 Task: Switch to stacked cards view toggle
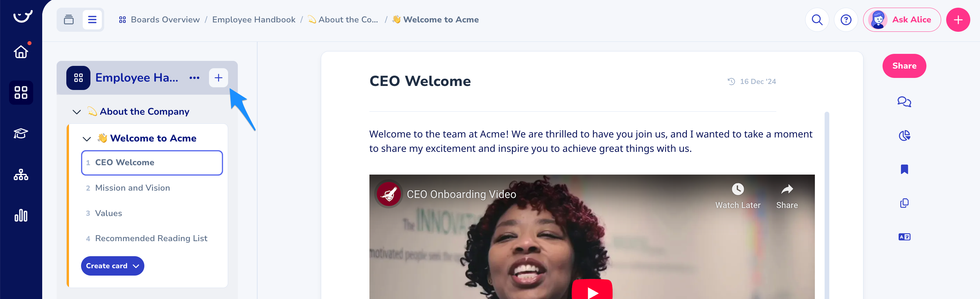pos(69,20)
